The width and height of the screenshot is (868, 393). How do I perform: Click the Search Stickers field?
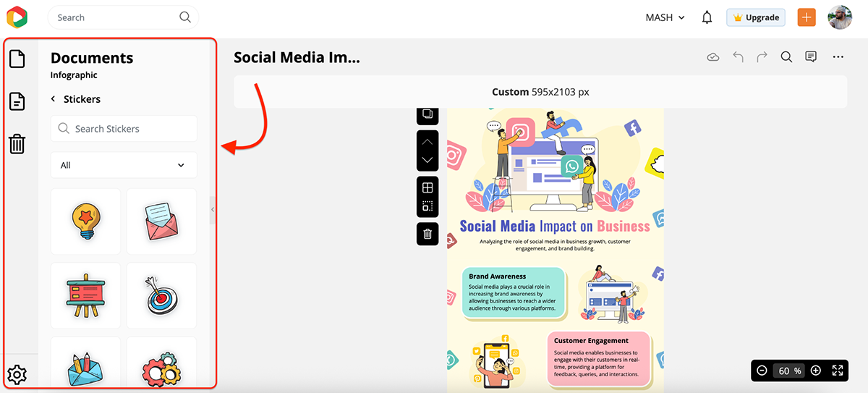tap(124, 129)
